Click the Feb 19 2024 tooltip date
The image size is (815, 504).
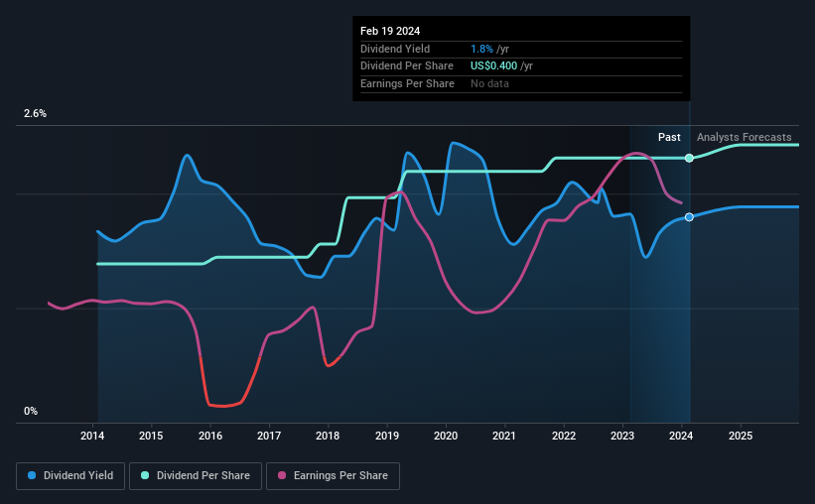[x=390, y=31]
